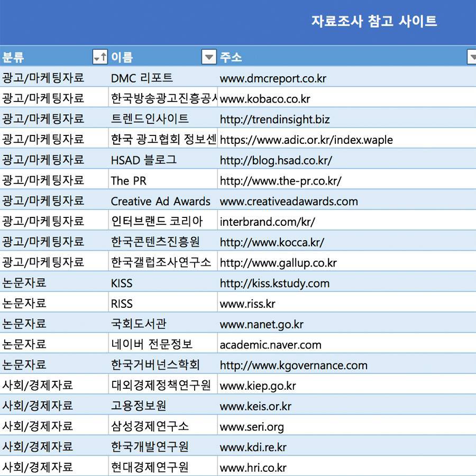Select the The PR name cell
Screen dimensions: 476x476
tap(163, 179)
